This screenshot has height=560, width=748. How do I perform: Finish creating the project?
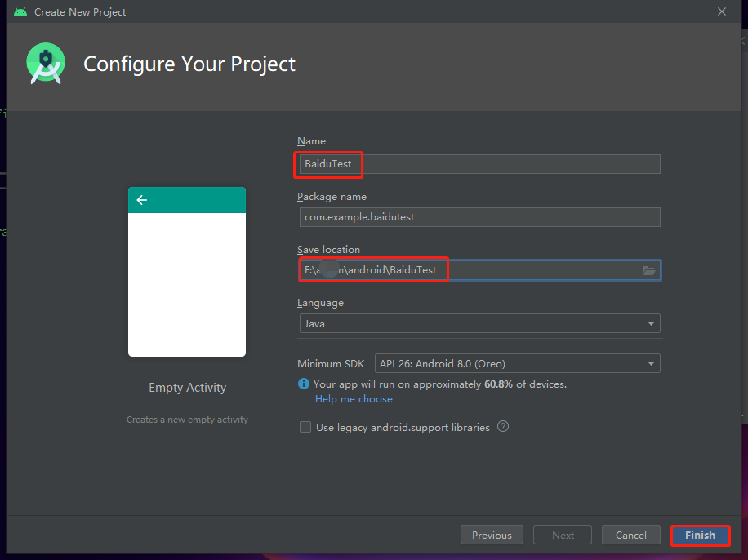701,536
